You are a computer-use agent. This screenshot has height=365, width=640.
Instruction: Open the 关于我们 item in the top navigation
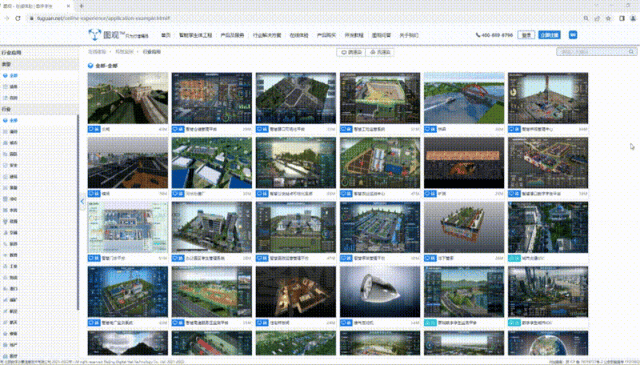pyautogui.click(x=409, y=35)
